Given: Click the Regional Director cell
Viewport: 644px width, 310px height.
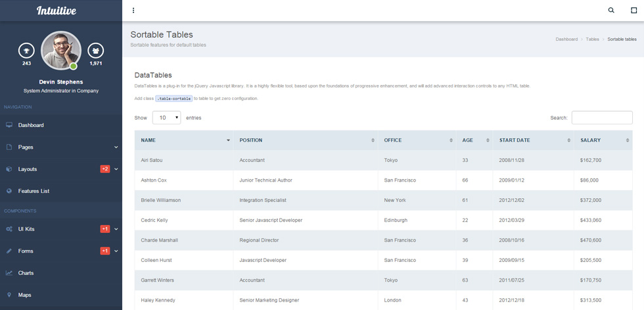Looking at the screenshot, I should pos(306,240).
